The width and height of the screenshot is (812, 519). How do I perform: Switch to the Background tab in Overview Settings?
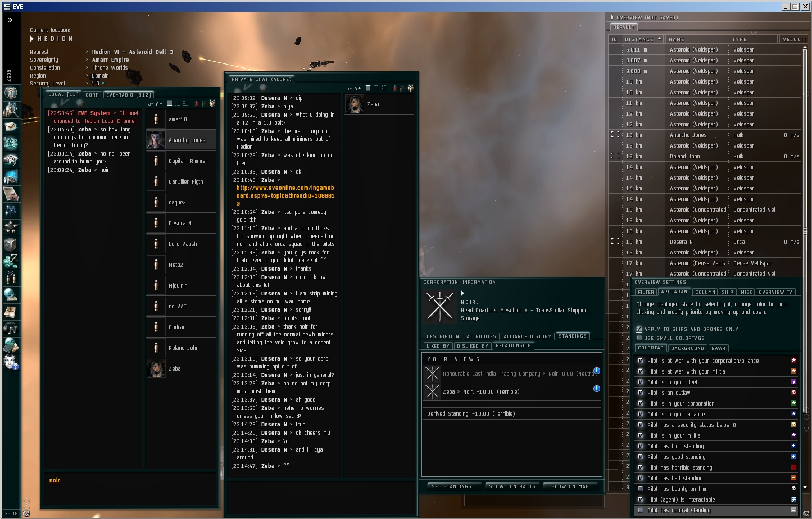coord(687,348)
